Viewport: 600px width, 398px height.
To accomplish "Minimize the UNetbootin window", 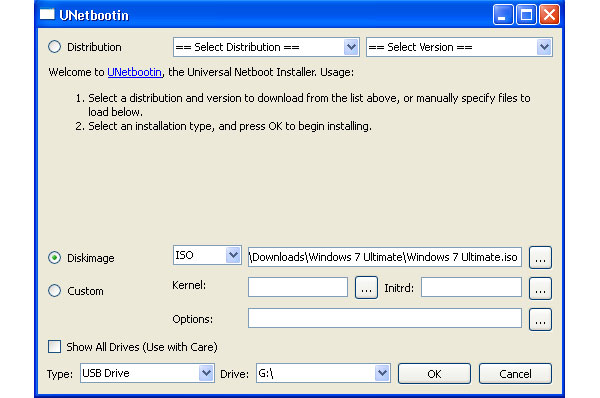I will 503,15.
